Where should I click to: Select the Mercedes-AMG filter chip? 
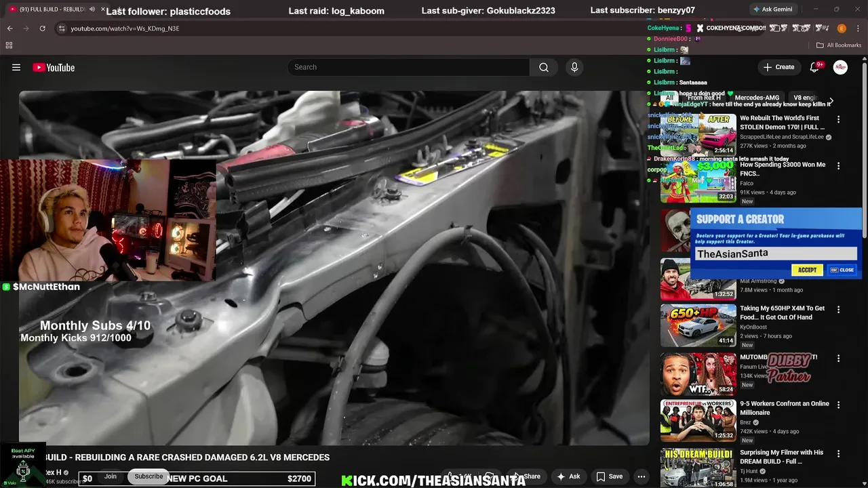757,98
